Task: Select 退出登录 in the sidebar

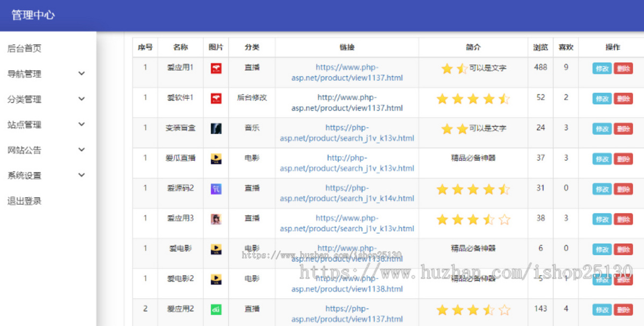Action: point(24,201)
